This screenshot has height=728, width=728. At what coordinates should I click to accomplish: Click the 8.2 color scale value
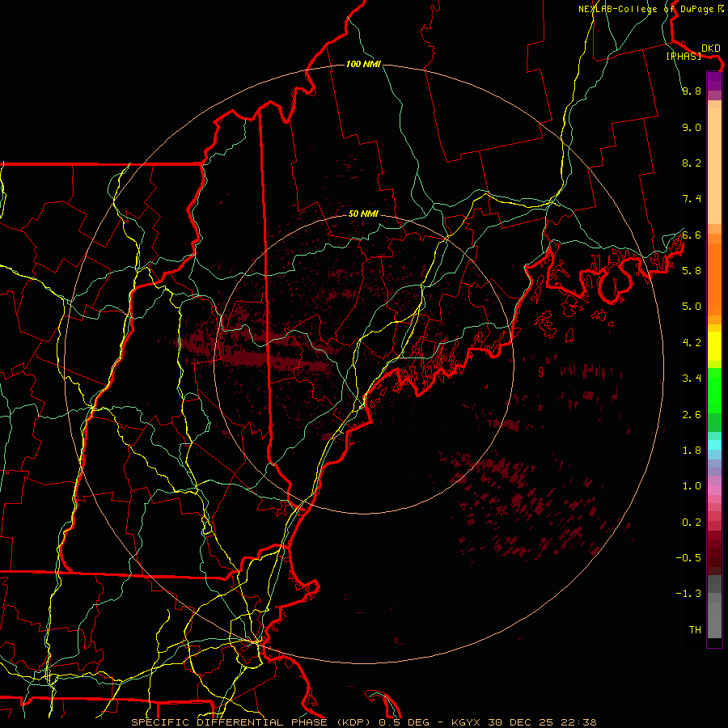click(692, 163)
